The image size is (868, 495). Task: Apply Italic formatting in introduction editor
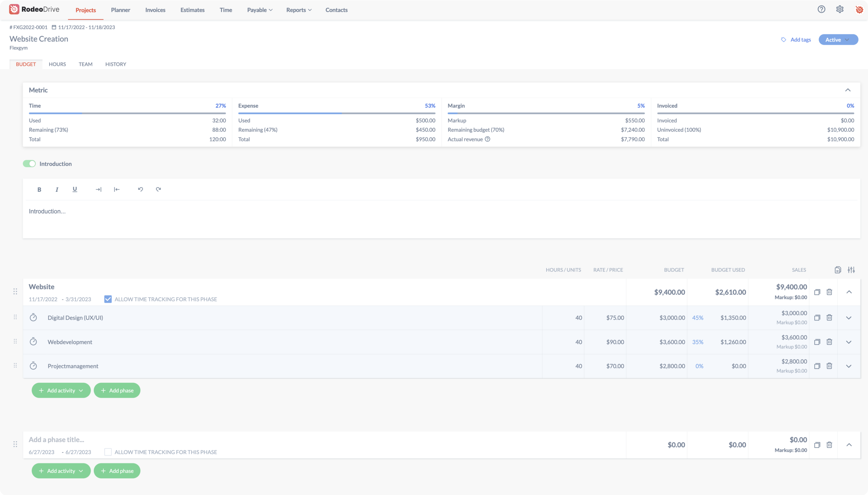57,189
